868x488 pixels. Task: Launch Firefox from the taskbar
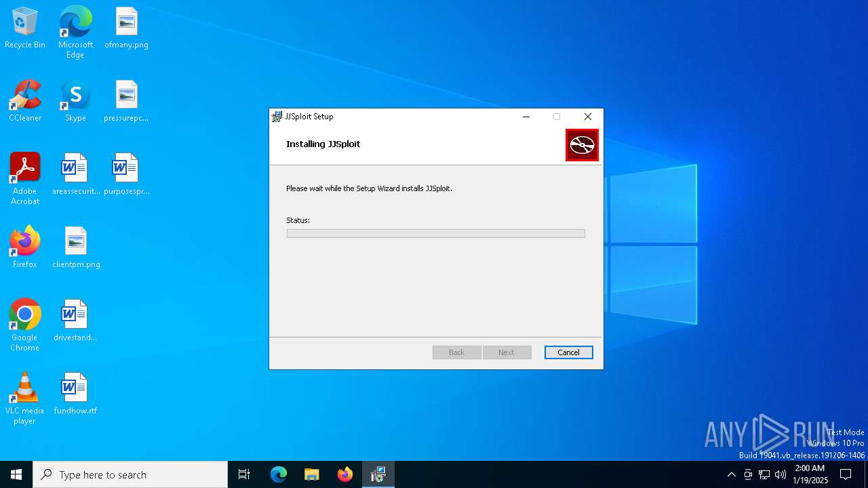coord(345,474)
